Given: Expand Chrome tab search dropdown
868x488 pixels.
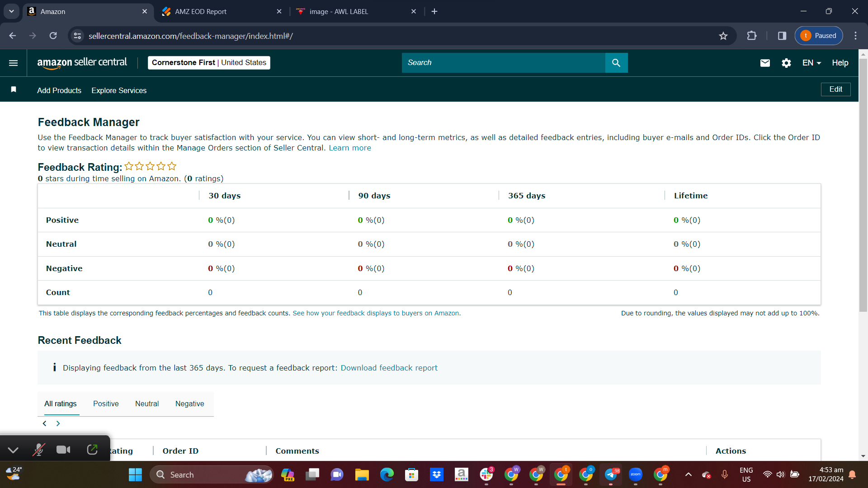Looking at the screenshot, I should pos(11,11).
